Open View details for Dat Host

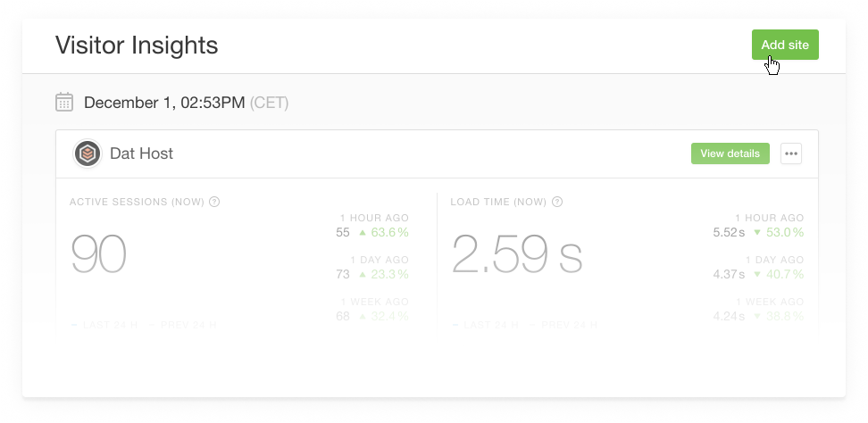(x=730, y=153)
